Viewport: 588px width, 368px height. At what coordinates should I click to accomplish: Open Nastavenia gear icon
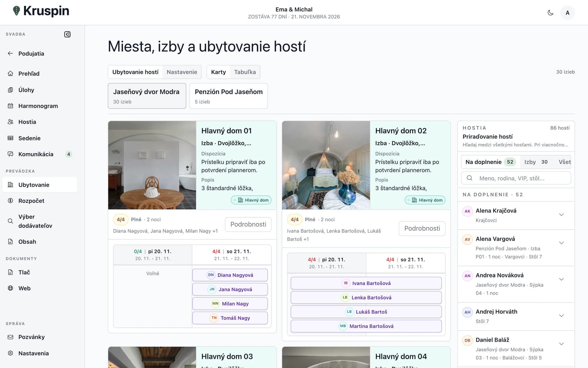click(x=11, y=353)
